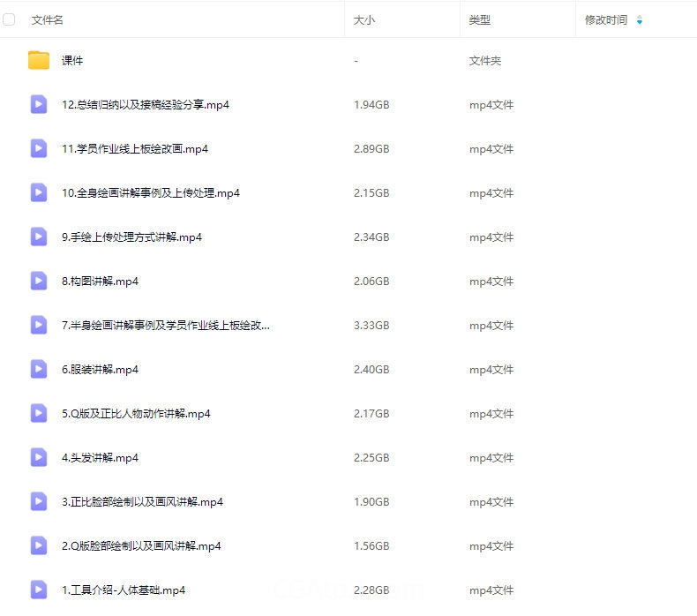Click video icon for 6.服装讲解.mp4
The width and height of the screenshot is (697, 616).
point(39,369)
